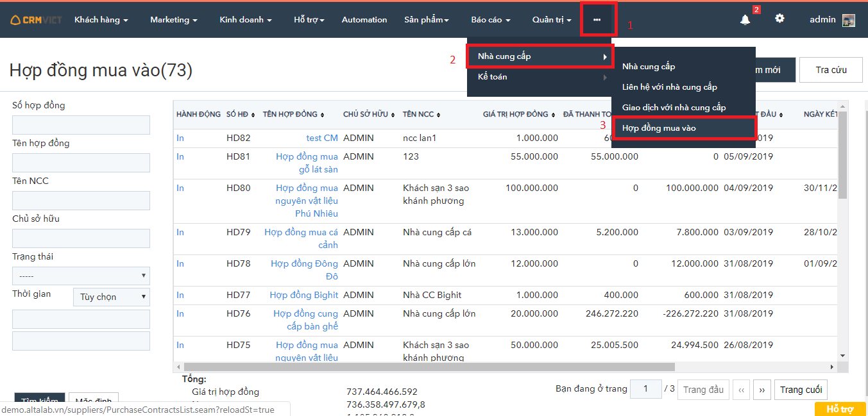Viewport: 868px width, 416px height.
Task: Focus the Số hợp đồng input
Action: (x=81, y=125)
